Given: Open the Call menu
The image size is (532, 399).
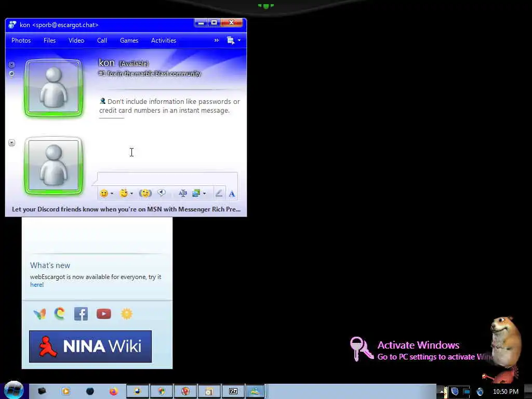Looking at the screenshot, I should (102, 41).
